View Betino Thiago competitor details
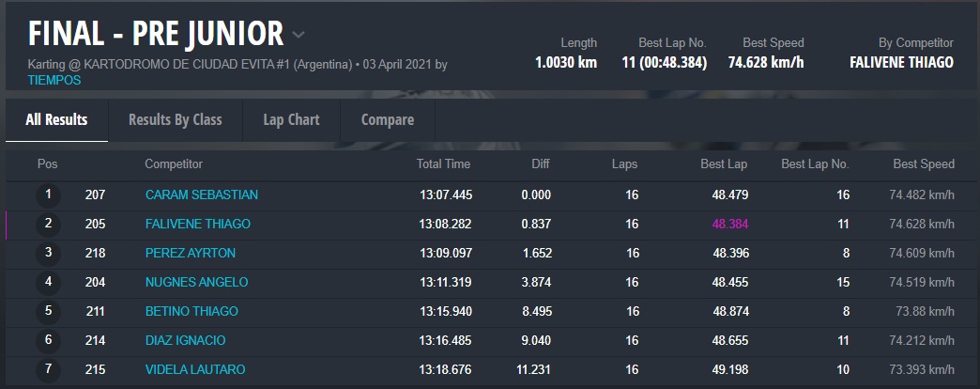 tap(191, 311)
